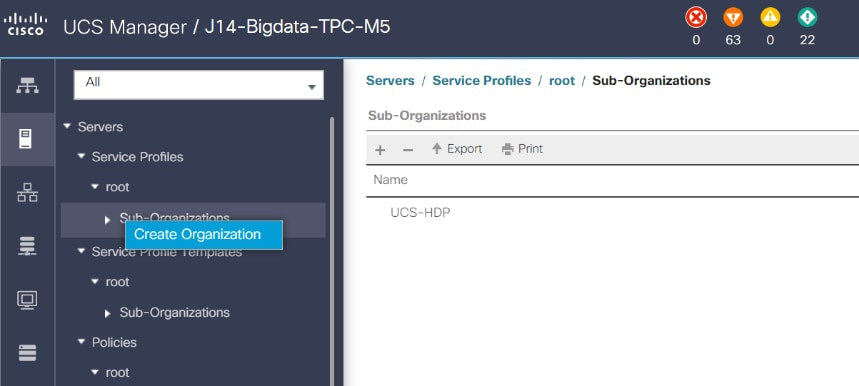Screen dimensions: 859x386
Task: Click the Servers breadcrumb link
Action: [x=390, y=80]
